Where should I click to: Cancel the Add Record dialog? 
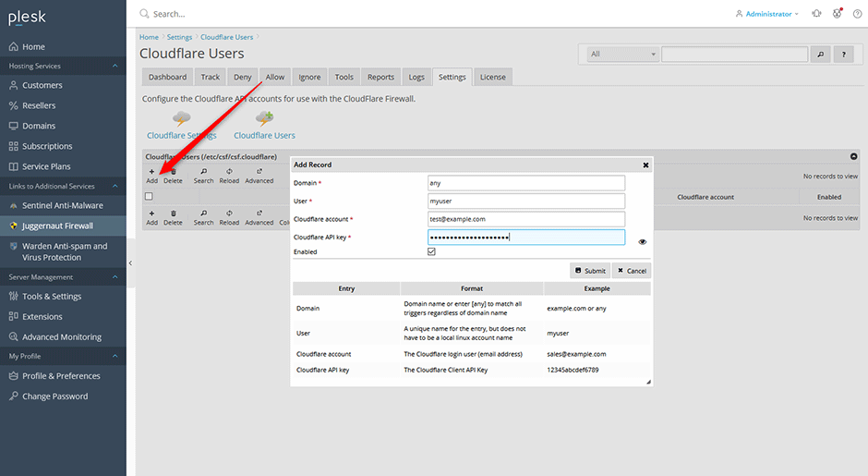pos(632,271)
